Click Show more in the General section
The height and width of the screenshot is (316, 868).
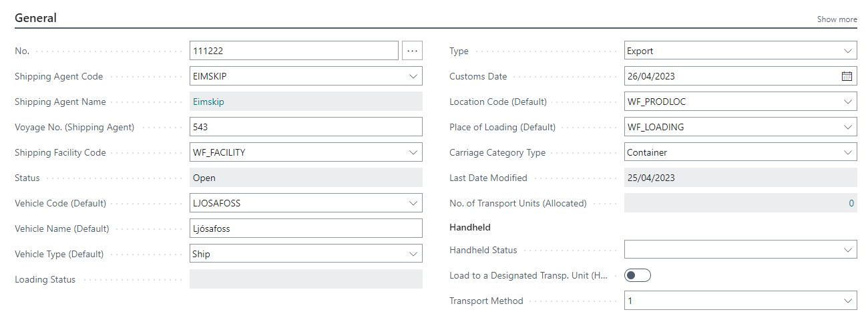point(837,19)
